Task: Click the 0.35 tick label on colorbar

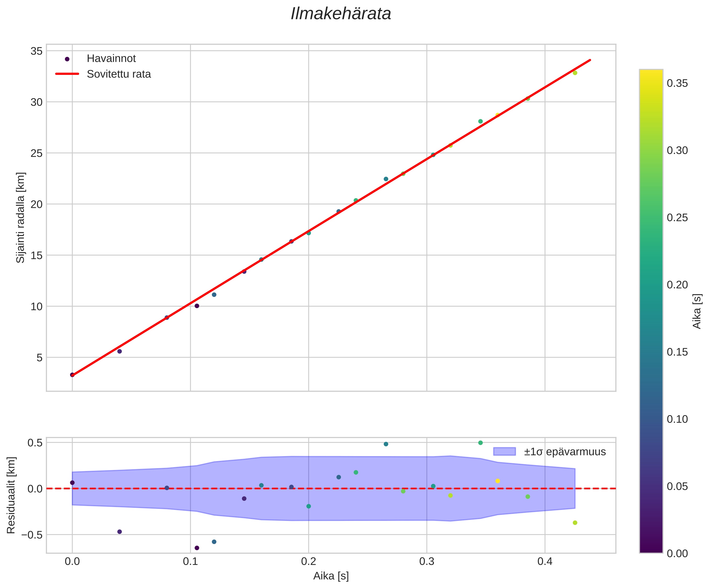Action: pos(677,83)
